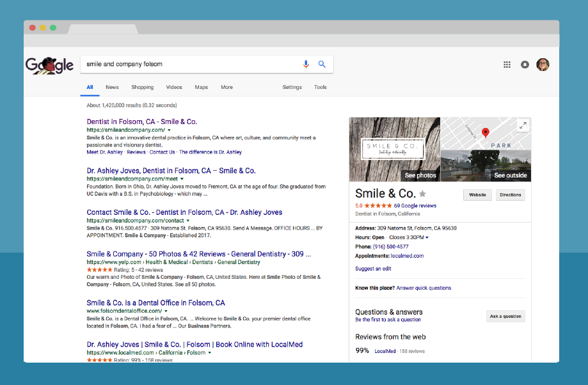
Task: Switch to the Maps tab
Action: [x=202, y=87]
